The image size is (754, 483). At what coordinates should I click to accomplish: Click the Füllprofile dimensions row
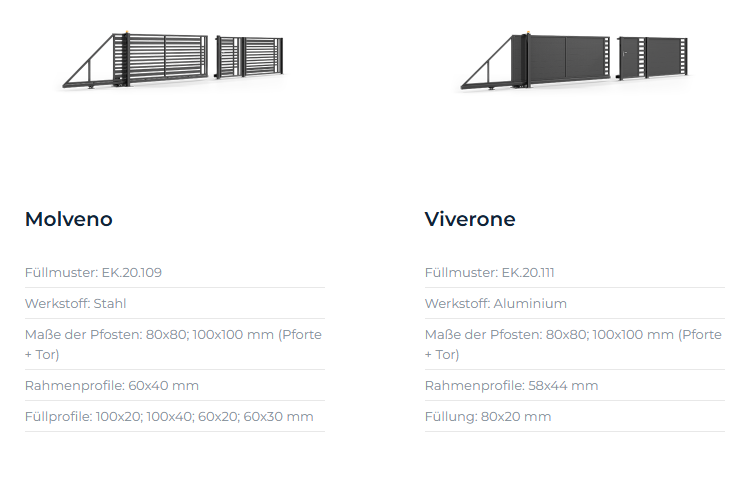[169, 416]
